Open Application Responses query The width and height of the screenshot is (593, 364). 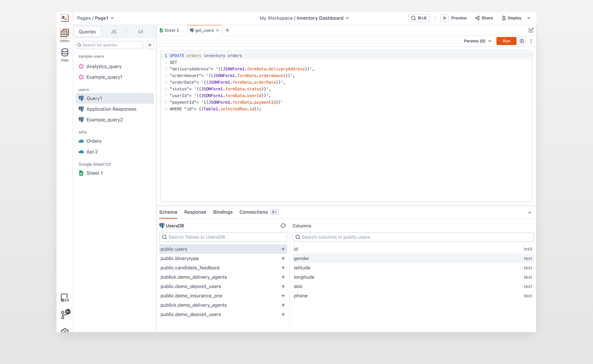point(114,109)
